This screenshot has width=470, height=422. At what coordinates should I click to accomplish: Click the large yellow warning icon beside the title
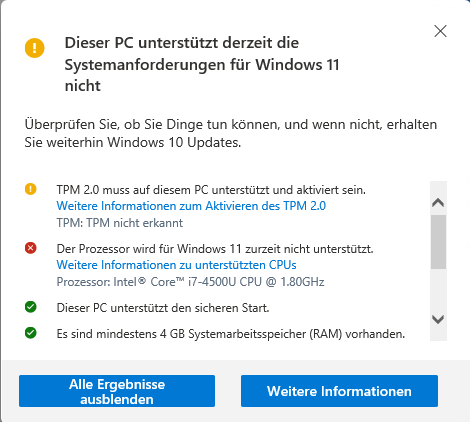[x=35, y=48]
